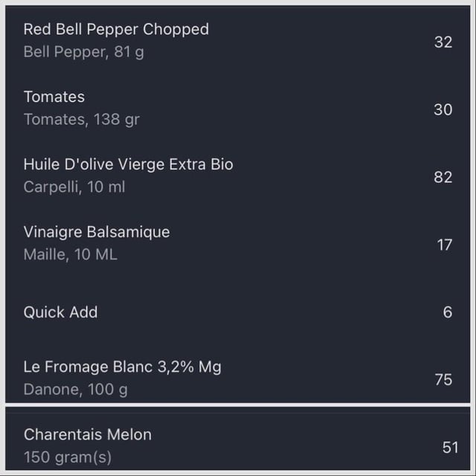Click the 51 calorie value for melon
This screenshot has height=476, width=476.
pos(450,448)
